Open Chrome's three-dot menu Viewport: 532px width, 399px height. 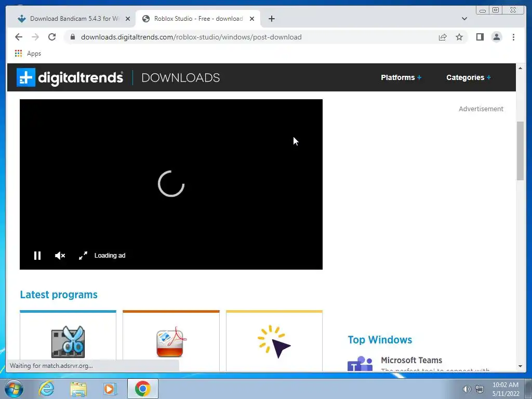click(513, 37)
